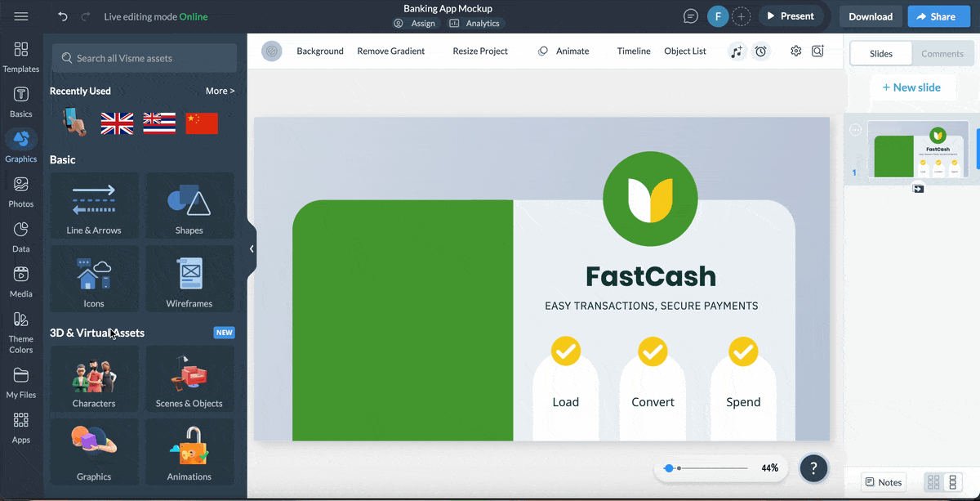Add a New slide
This screenshot has width=980, height=501.
pos(911,87)
